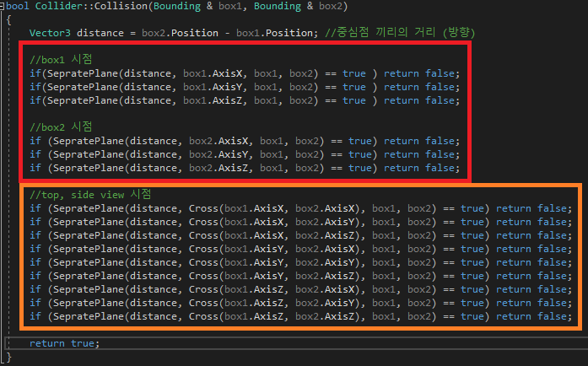Click the box2.AxisY argument in the box2 section
This screenshot has height=366, width=588.
pyautogui.click(x=218, y=154)
